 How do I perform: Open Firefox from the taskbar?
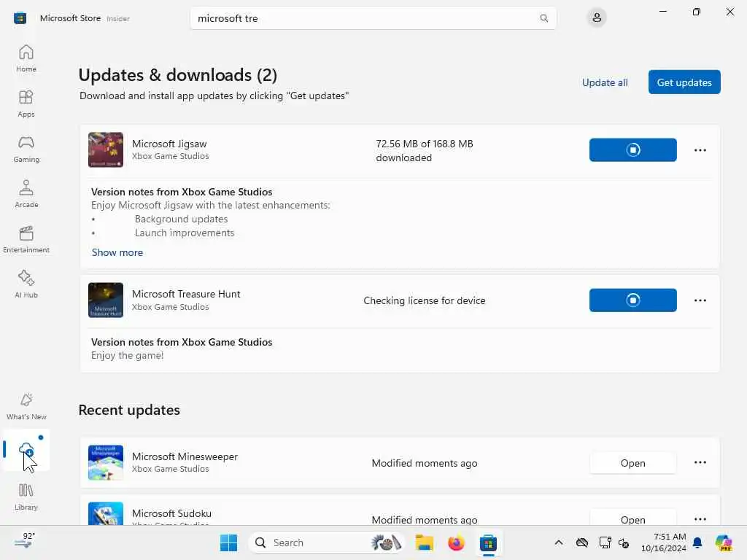pos(456,542)
